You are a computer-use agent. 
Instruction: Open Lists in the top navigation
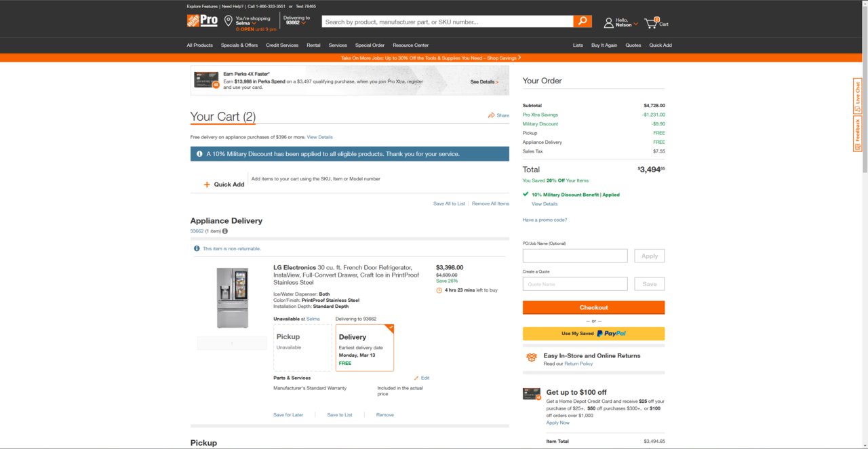(x=578, y=45)
